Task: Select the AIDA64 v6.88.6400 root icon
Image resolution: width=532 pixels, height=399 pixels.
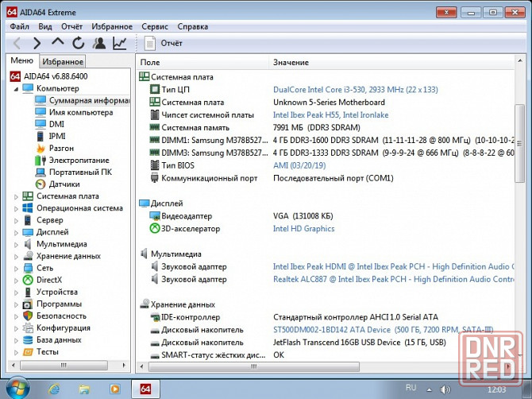Action: pos(15,76)
